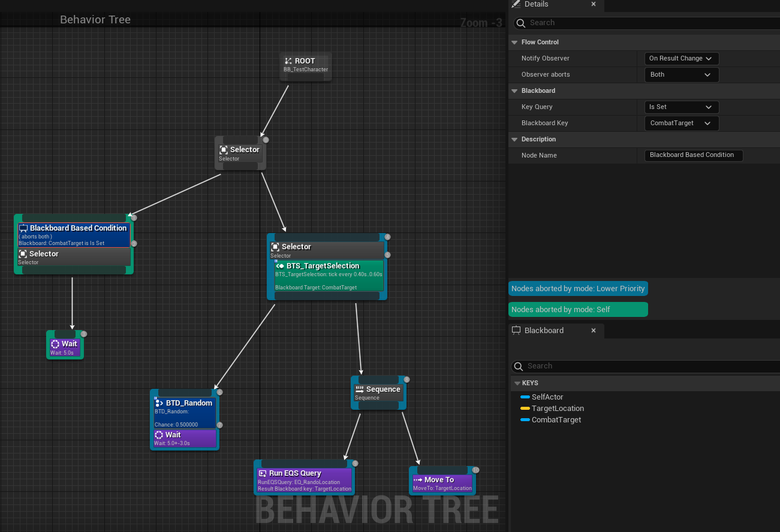This screenshot has height=532, width=780.
Task: Click the Sequence composite node
Action: 378,392
